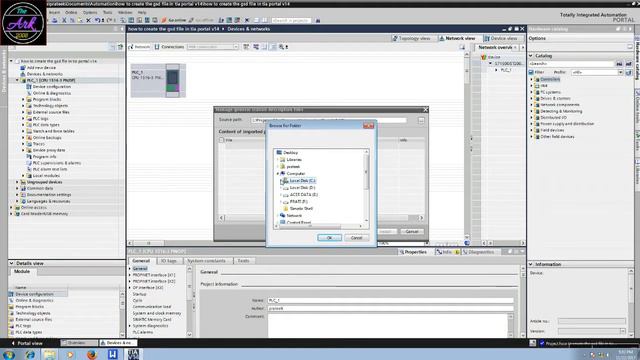Click the Search in project field
The image size is (640, 360).
point(291,20)
